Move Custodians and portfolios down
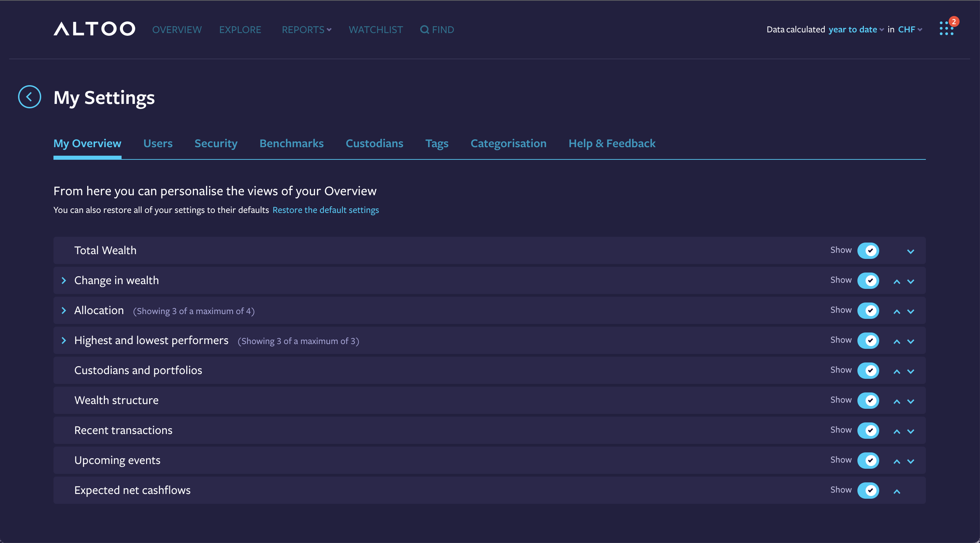The height and width of the screenshot is (543, 980). tap(911, 372)
